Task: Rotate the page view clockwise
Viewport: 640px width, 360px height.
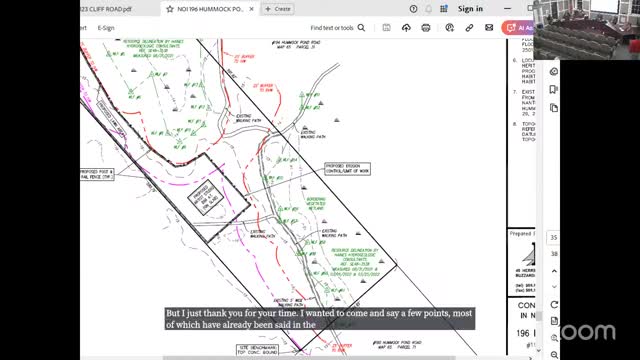Action: point(554,304)
